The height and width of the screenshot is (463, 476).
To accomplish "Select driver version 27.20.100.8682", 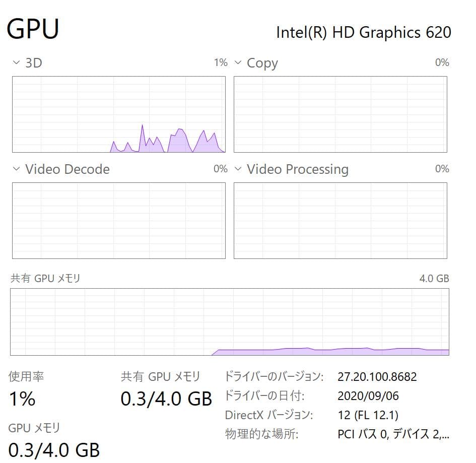I will coord(377,377).
